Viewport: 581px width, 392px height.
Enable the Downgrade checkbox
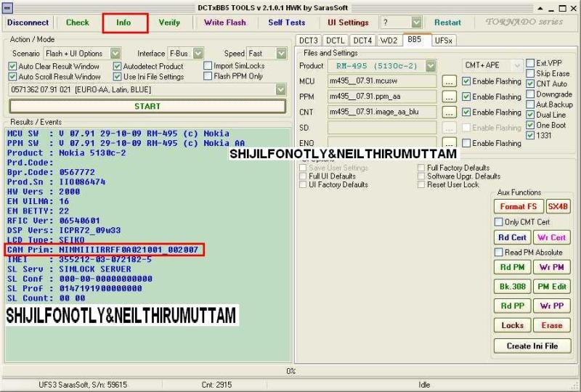[x=530, y=94]
